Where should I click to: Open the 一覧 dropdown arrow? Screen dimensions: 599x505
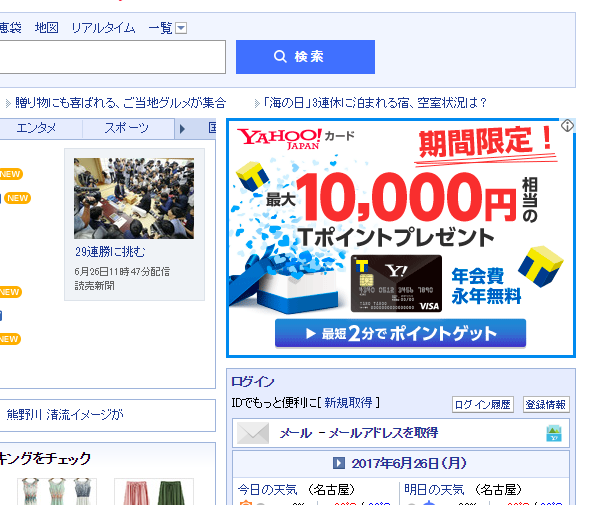click(181, 28)
